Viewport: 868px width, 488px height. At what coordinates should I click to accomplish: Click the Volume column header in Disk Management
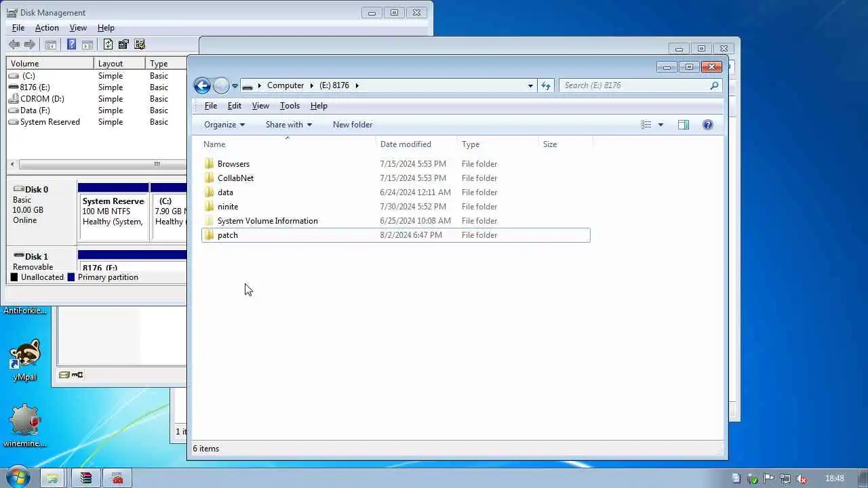pos(50,64)
